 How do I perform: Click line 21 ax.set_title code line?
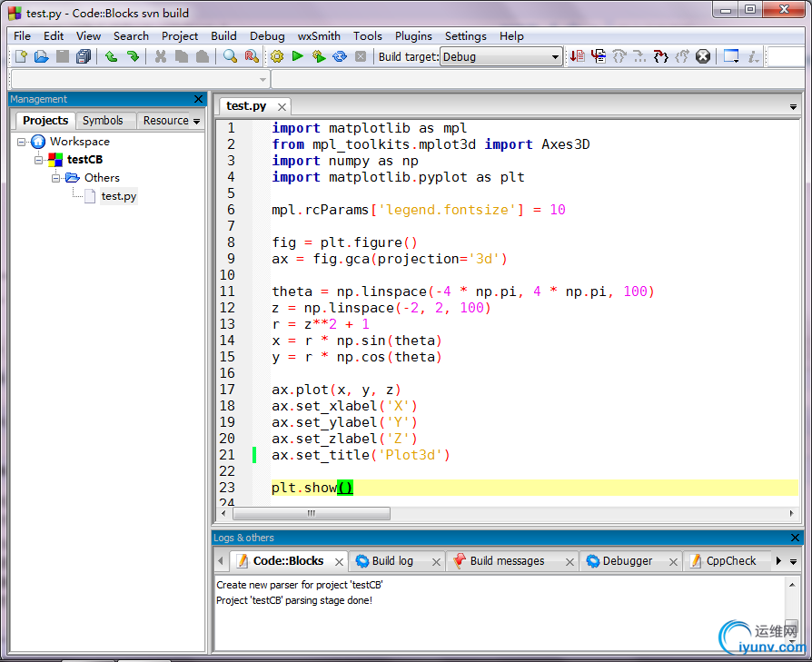click(361, 455)
